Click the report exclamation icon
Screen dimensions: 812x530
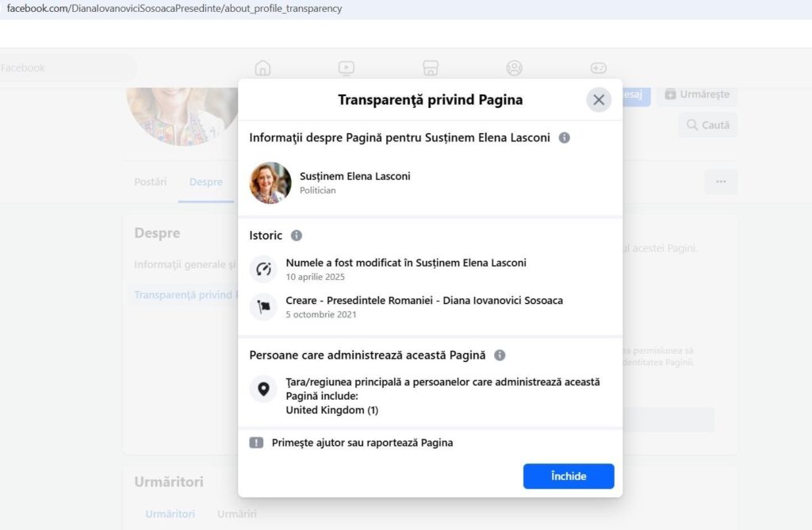[x=256, y=443]
